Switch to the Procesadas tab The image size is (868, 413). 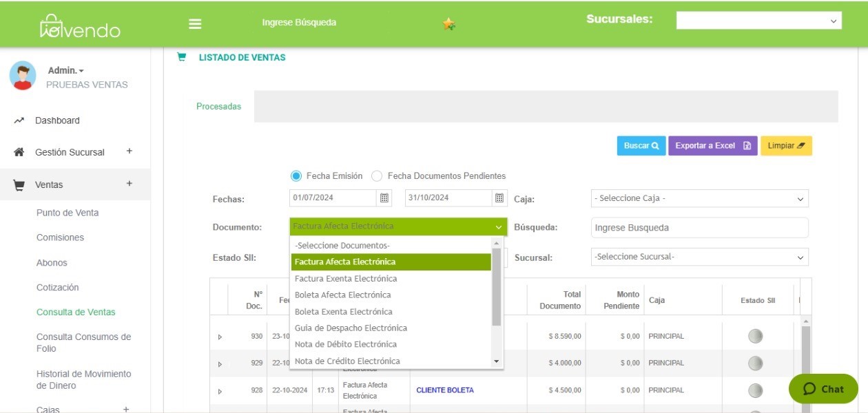(x=218, y=107)
